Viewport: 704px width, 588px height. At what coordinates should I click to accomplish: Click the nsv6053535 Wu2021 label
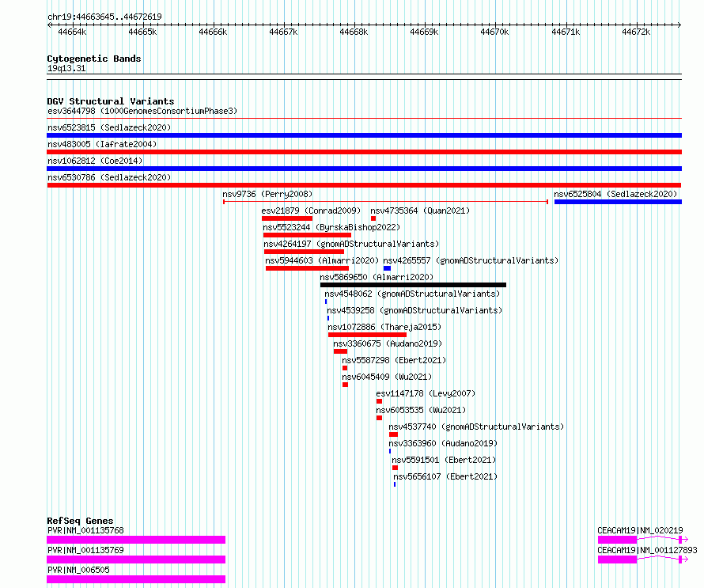pyautogui.click(x=421, y=410)
